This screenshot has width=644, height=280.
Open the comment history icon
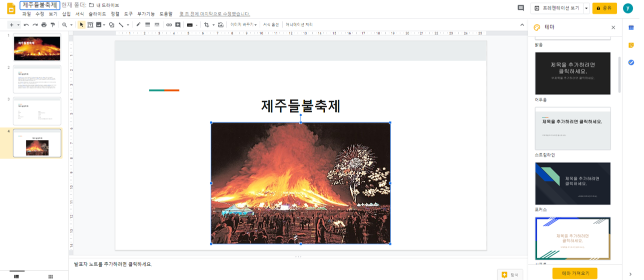pyautogui.click(x=521, y=8)
